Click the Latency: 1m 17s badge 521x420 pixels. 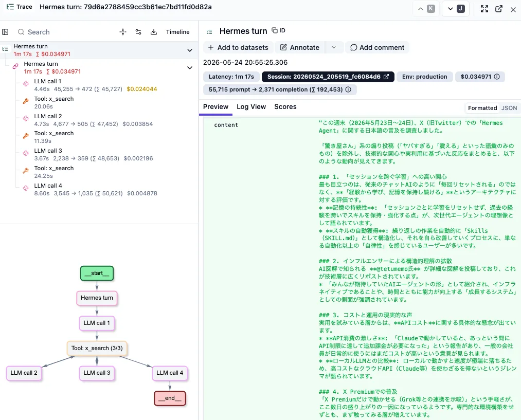tap(231, 77)
